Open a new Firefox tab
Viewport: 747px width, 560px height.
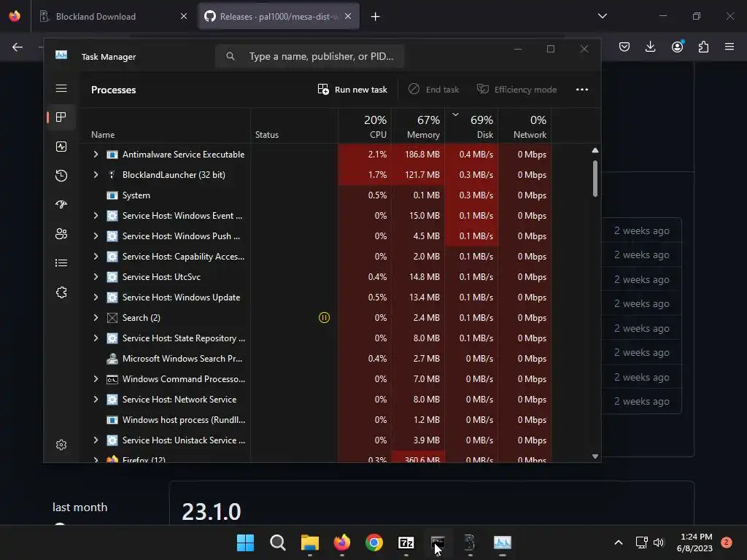pos(376,17)
